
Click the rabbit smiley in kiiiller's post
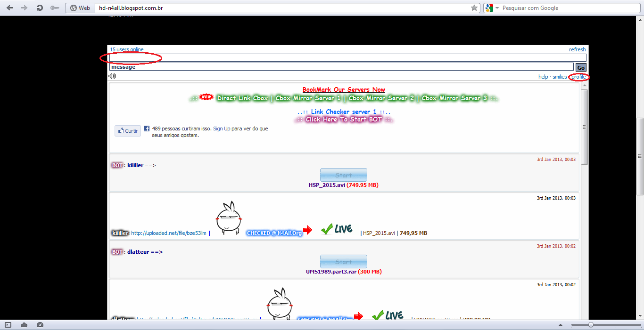point(228,219)
